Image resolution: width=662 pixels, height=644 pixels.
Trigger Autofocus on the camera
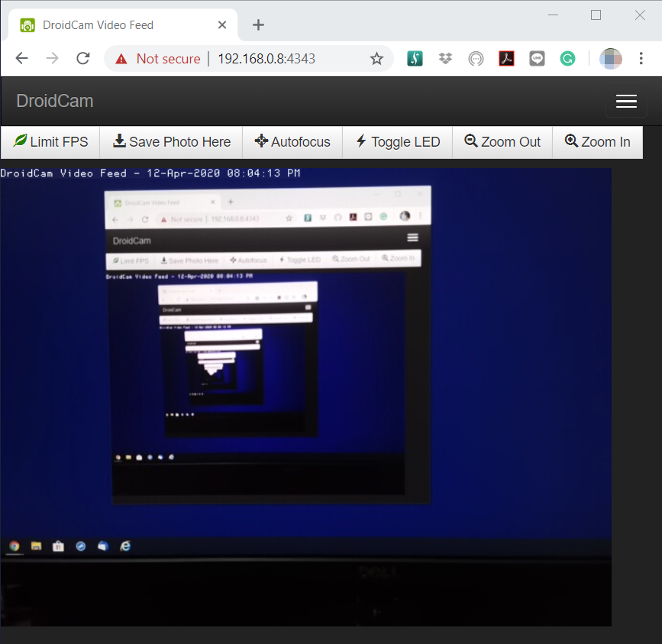292,142
